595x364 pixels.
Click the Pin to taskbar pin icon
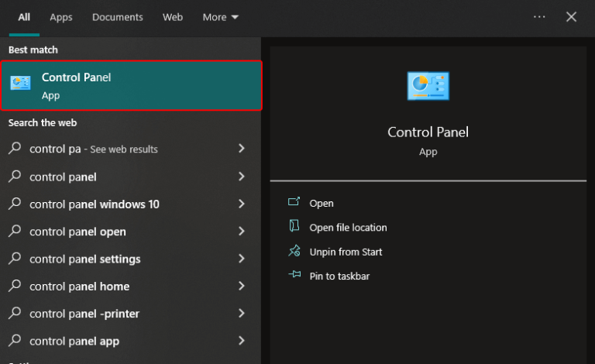[294, 276]
